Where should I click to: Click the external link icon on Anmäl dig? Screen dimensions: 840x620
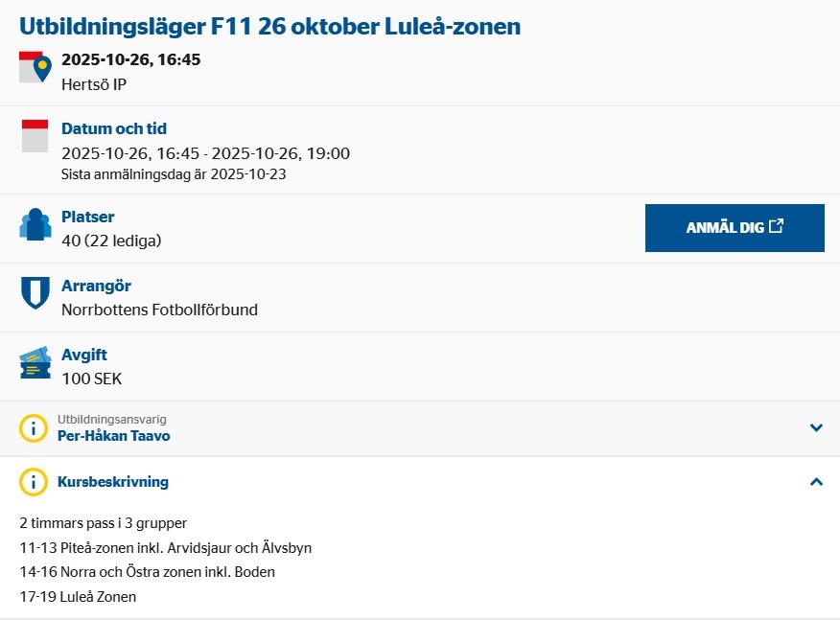[x=777, y=227]
